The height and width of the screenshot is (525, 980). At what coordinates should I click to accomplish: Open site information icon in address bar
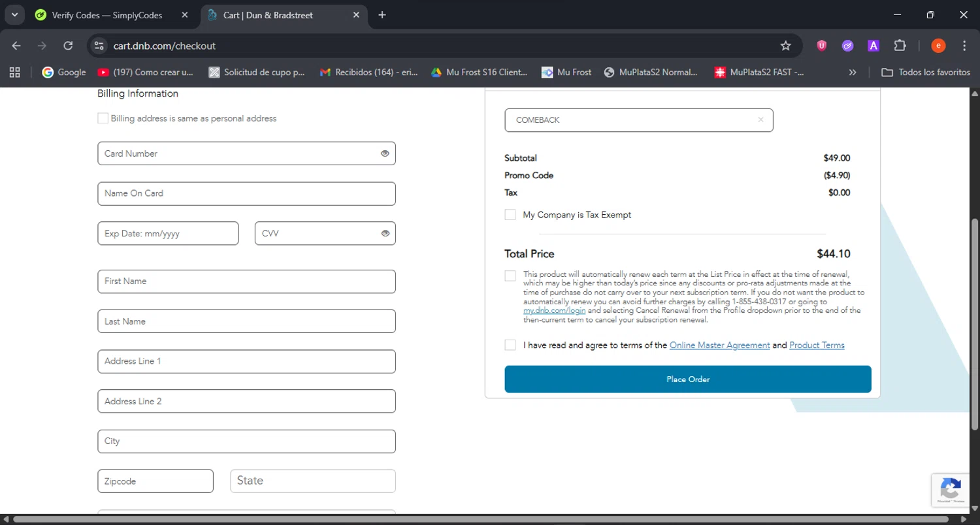coord(99,46)
